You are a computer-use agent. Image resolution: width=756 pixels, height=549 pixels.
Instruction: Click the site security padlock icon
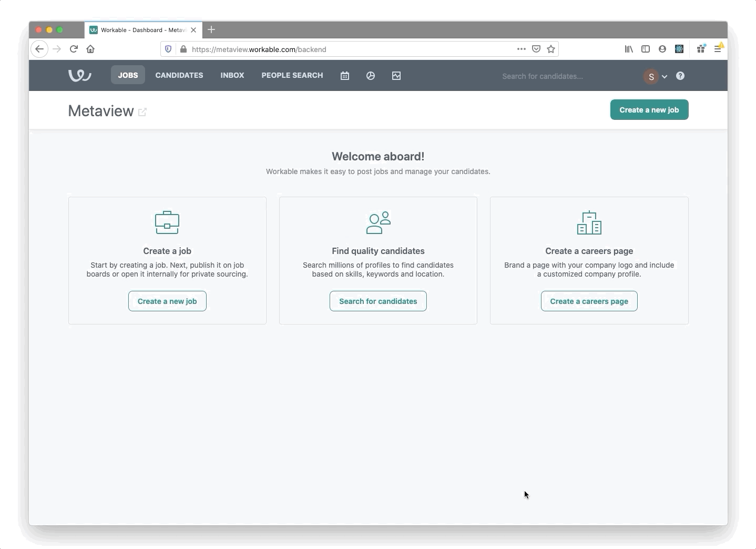coord(183,49)
